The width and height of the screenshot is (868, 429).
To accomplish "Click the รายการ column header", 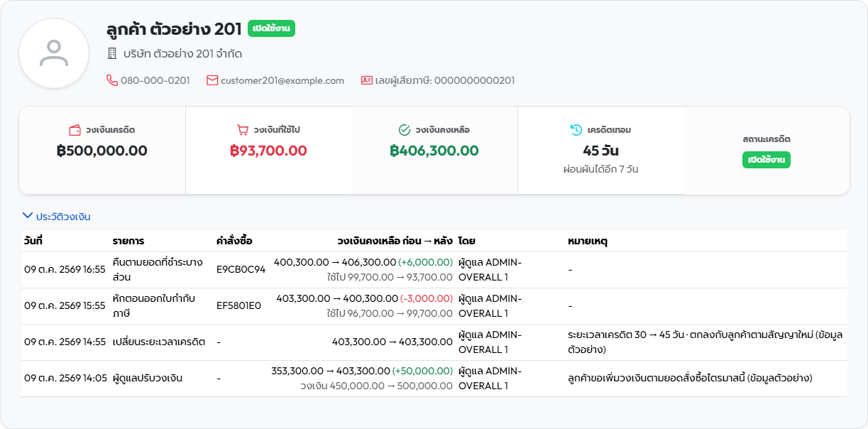I will click(128, 241).
